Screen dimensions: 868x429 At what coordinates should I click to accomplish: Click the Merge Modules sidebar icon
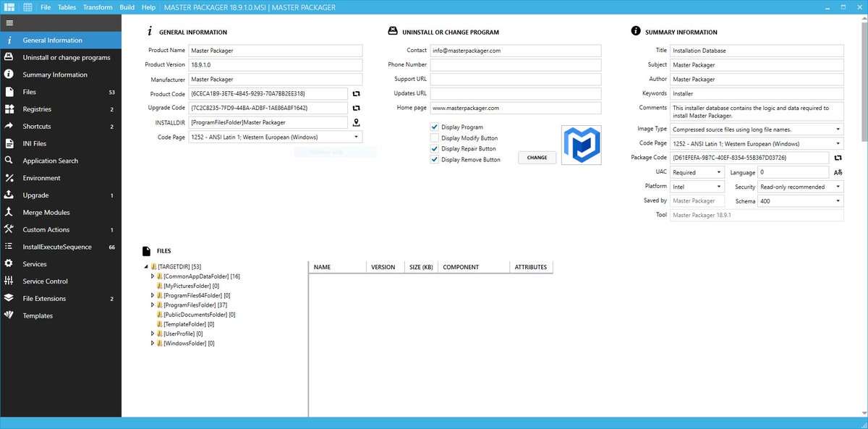(x=9, y=212)
